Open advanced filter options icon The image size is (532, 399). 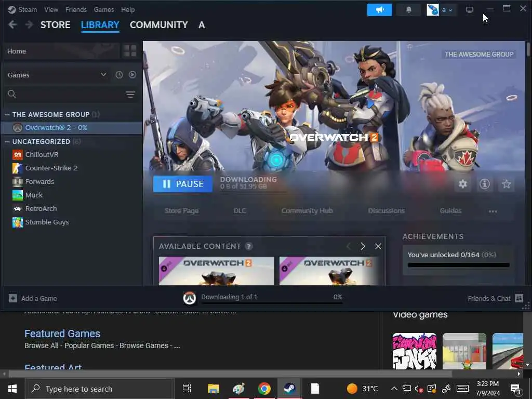(x=130, y=95)
